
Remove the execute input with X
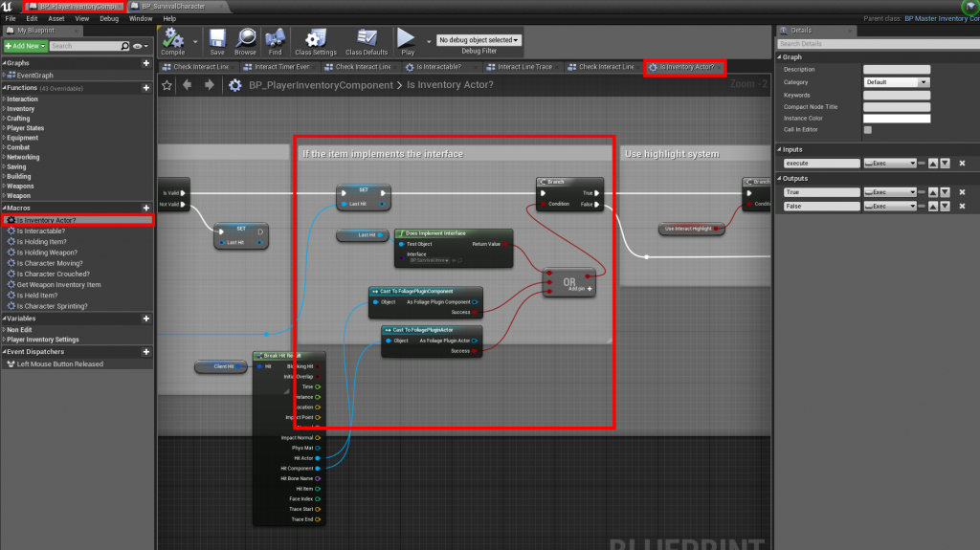click(962, 164)
